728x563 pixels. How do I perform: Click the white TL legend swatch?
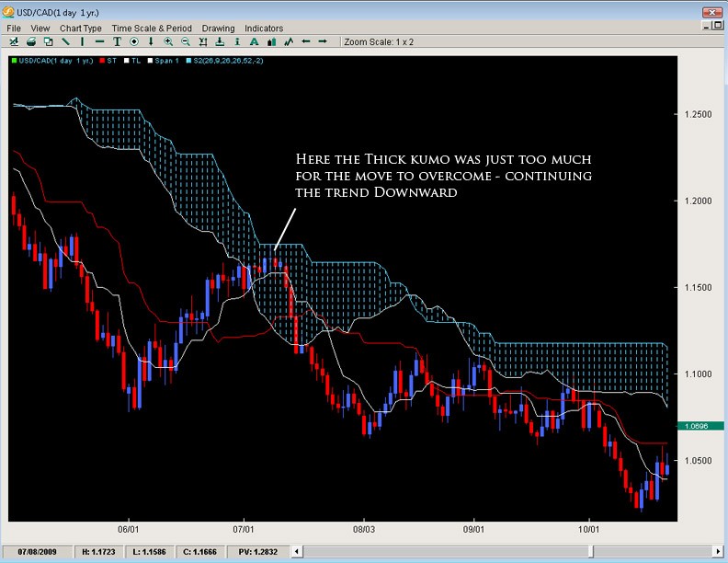127,61
